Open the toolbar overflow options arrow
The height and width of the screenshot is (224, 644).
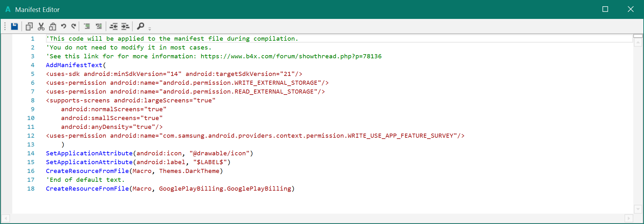pos(150,29)
